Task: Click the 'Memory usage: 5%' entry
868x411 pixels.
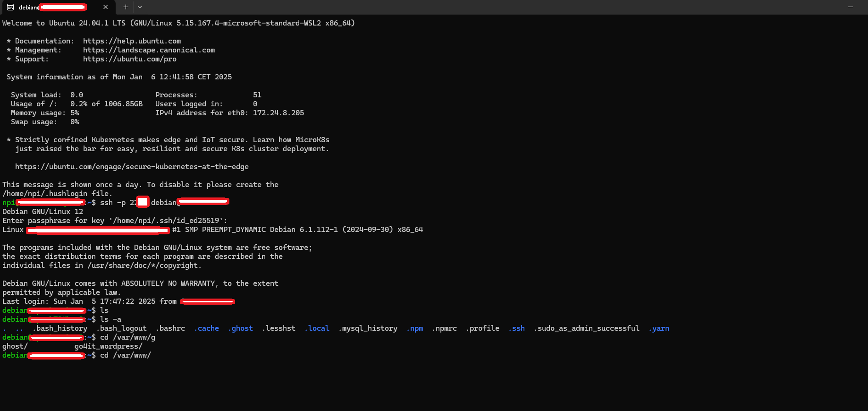Action: click(45, 113)
